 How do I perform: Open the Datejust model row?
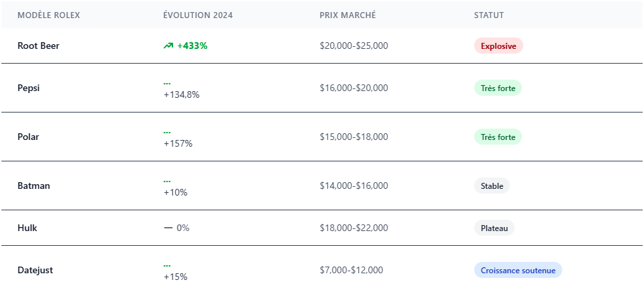[x=35, y=270]
